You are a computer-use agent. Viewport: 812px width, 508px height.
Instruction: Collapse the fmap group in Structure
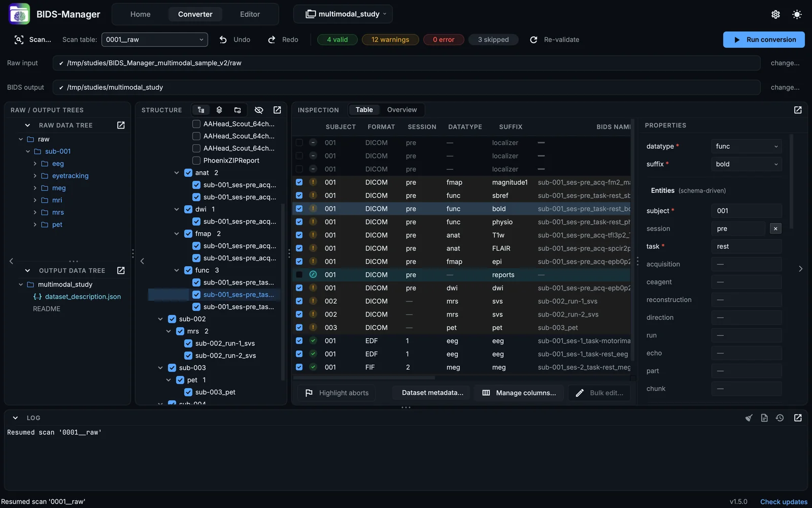pos(177,234)
